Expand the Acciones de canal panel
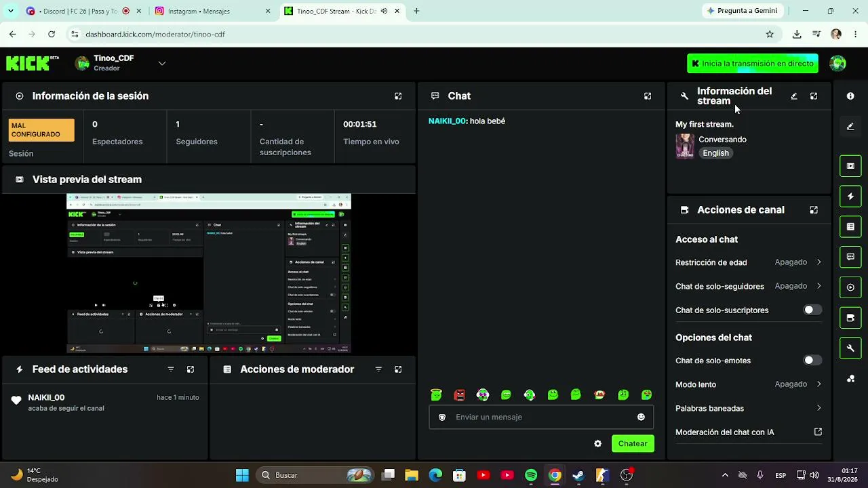 [814, 210]
